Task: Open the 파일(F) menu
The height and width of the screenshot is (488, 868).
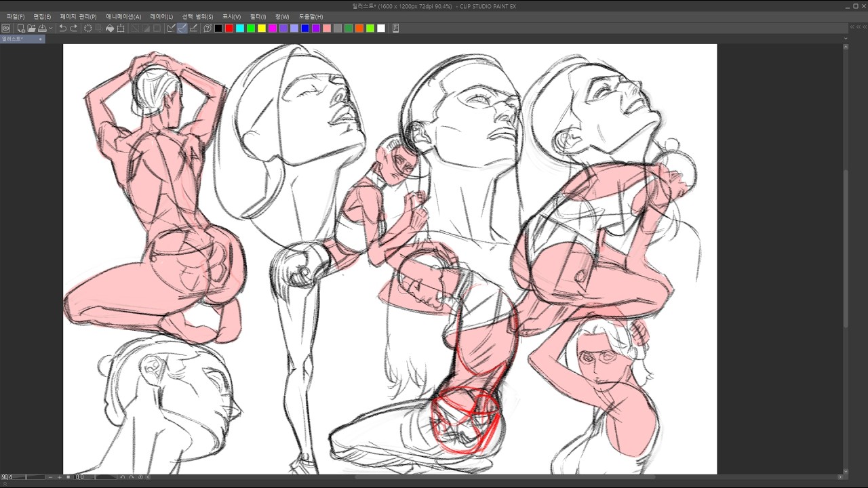Action: (x=16, y=16)
